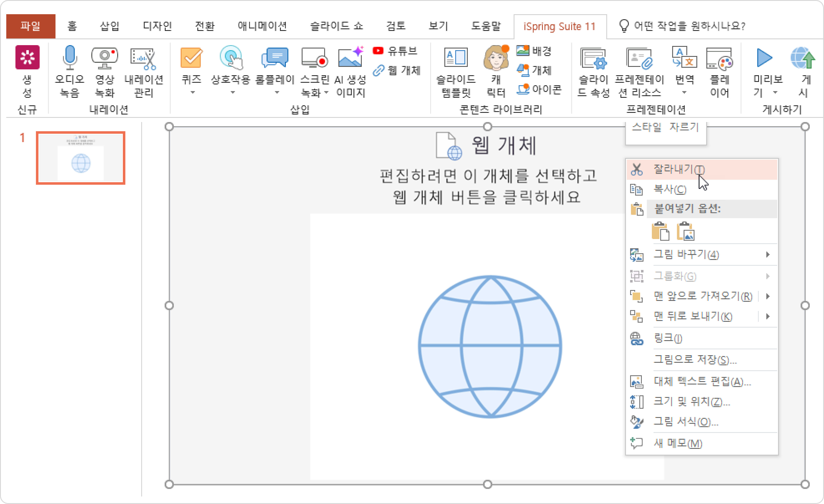
Task: Click the Tell me search field
Action: [x=689, y=26]
